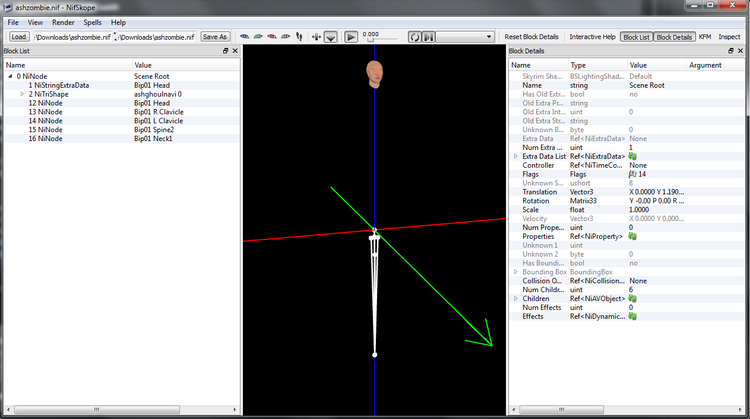Click the flip view axes icon
Image resolution: width=750 pixels, height=419 pixels.
click(316, 37)
